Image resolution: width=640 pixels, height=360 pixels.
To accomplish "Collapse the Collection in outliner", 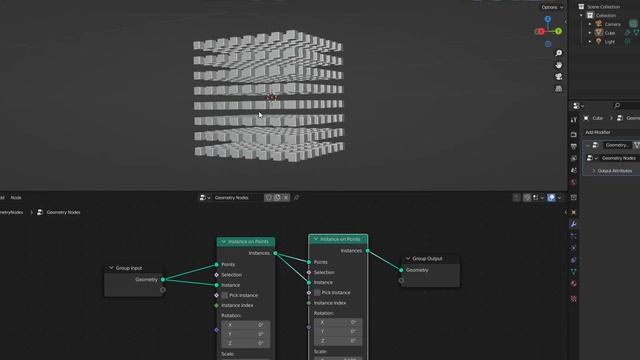I will [582, 16].
